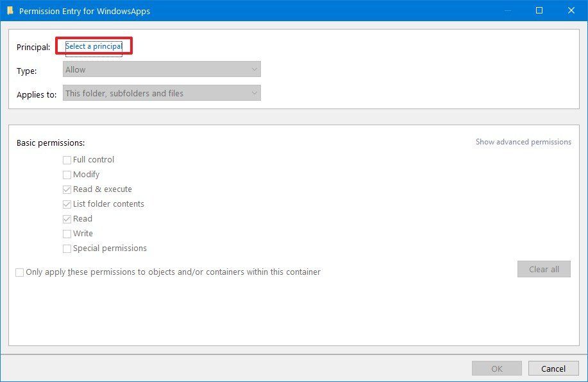Click the dialog title bar text
The image size is (588, 382).
tap(83, 11)
